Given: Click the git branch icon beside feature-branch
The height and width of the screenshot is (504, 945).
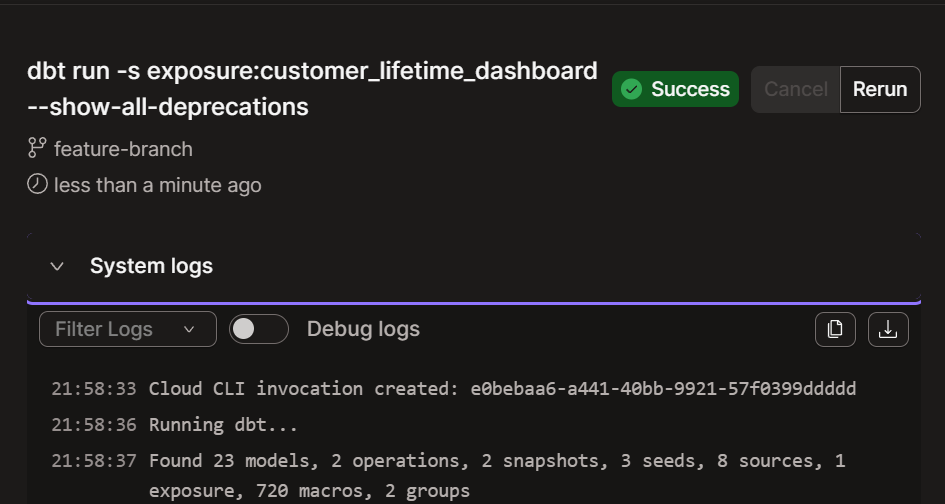Looking at the screenshot, I should click(x=37, y=148).
